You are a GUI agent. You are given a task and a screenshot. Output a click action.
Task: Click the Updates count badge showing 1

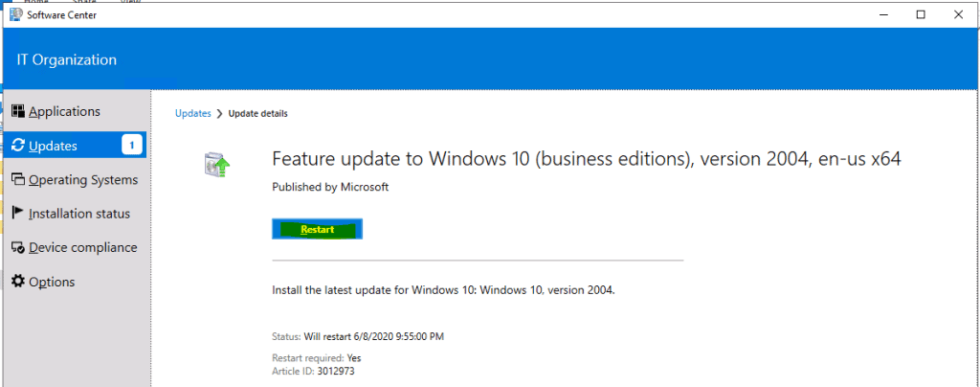pos(132,146)
